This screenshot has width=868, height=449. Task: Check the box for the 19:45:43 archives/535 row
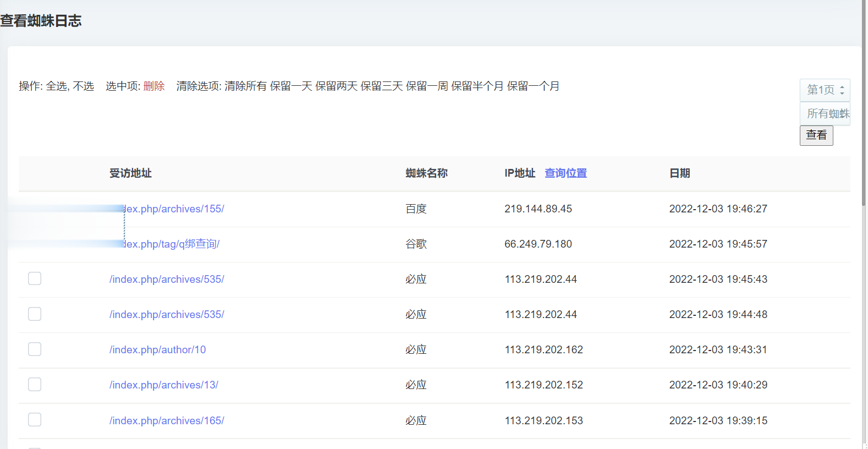35,279
